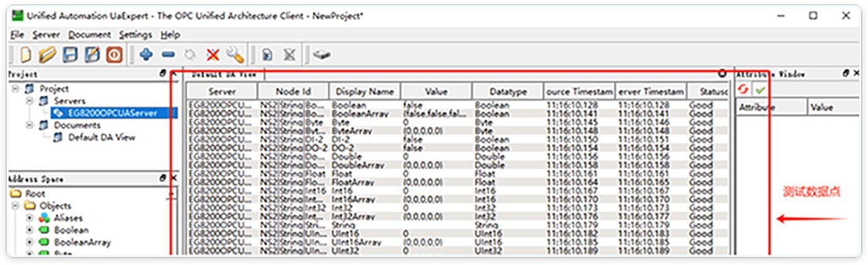
Task: Open the Settings menu
Action: point(135,35)
